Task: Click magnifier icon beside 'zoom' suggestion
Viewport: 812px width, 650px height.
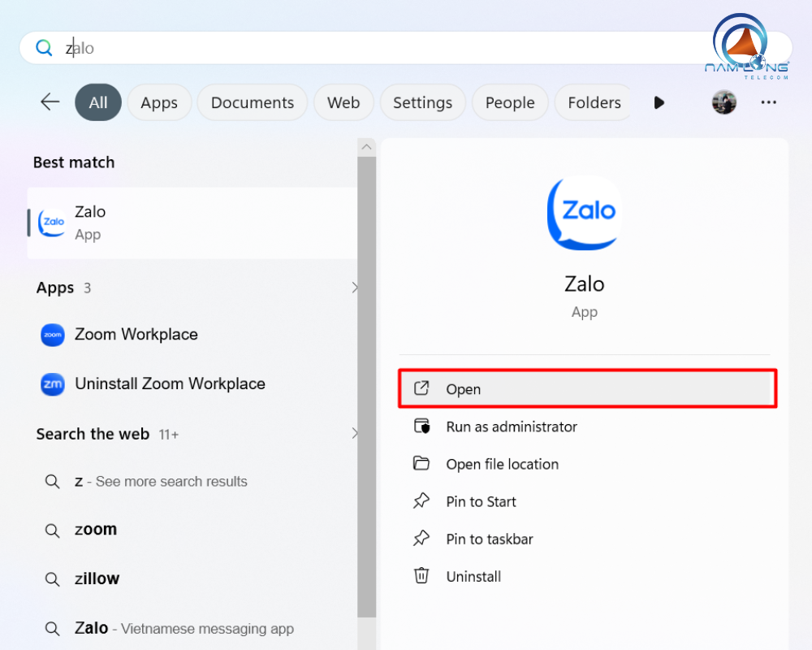Action: pyautogui.click(x=52, y=531)
